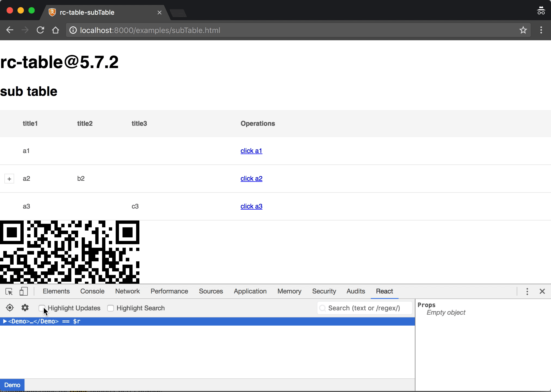Viewport: 551px width, 392px height.
Task: Click the browser reload icon
Action: point(40,30)
